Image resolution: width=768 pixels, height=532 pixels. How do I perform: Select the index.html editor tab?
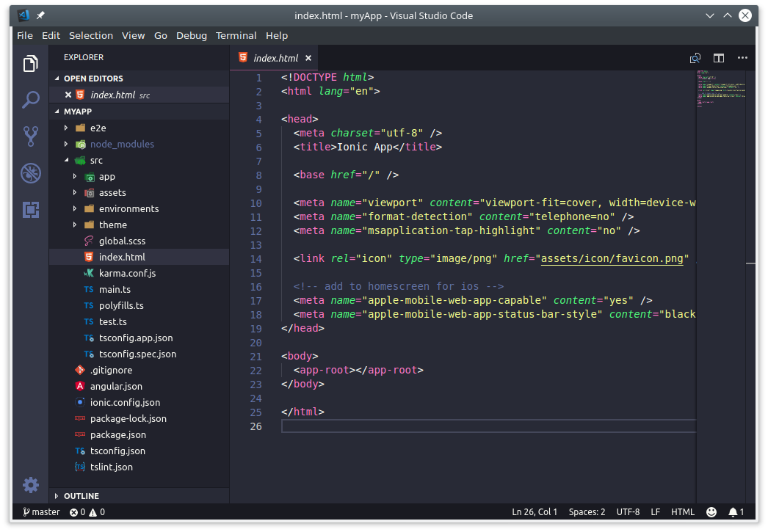click(x=274, y=57)
